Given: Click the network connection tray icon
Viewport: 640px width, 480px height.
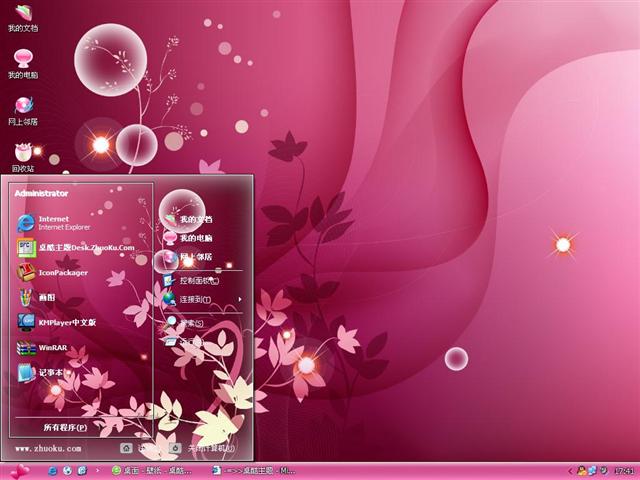Looking at the screenshot, I should click(592, 471).
